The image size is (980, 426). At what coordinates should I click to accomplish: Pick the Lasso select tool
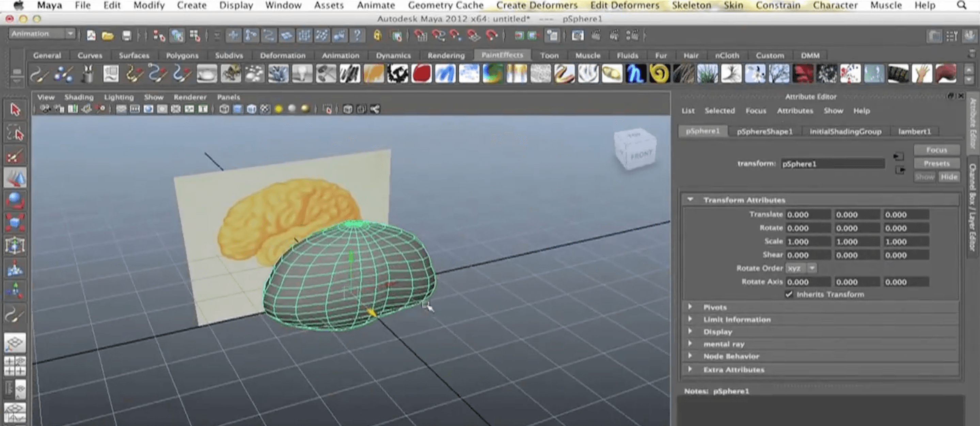(x=15, y=133)
